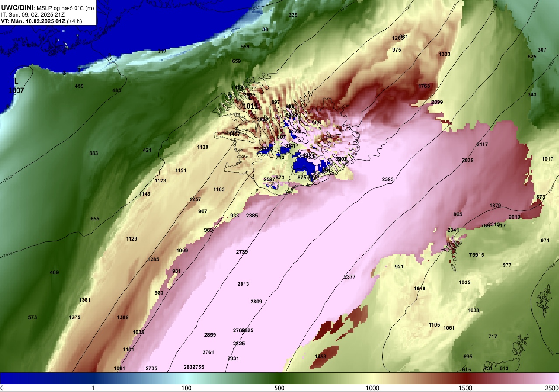The width and height of the screenshot is (559, 392).
Task: Click the value 1081 at the bottom edge
Action: click(x=120, y=368)
